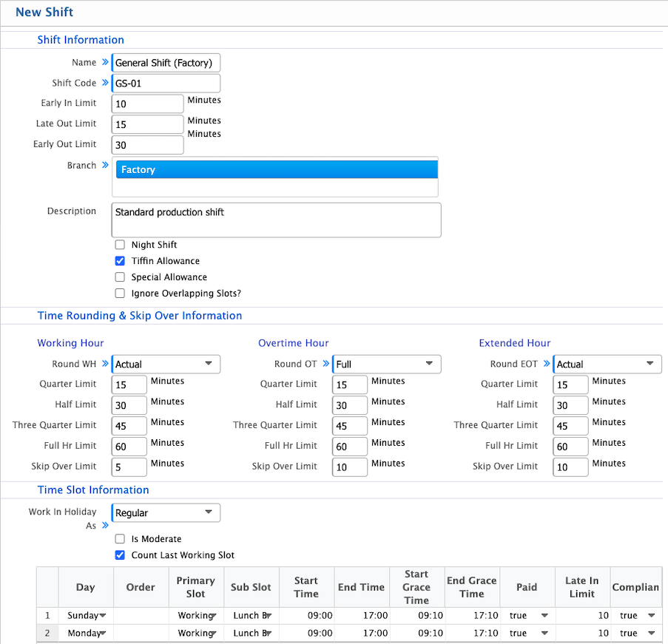Click the double-chevron icon next to Branch
The height and width of the screenshot is (644, 668).
(x=104, y=166)
